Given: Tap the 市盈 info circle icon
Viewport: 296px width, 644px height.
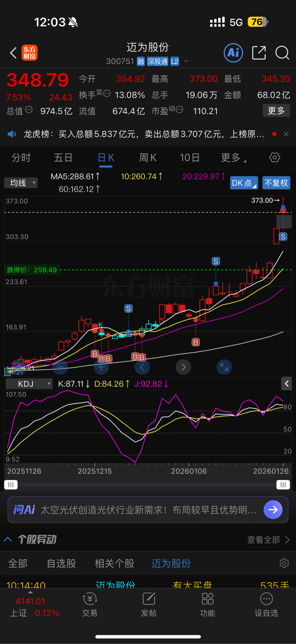Looking at the screenshot, I should (x=179, y=110).
